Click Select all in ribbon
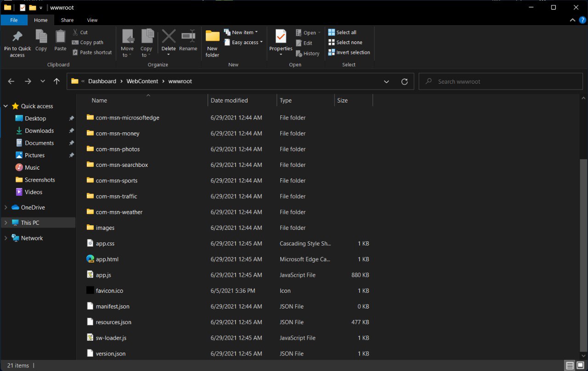Viewport: 588px width, 371px height. pos(342,32)
